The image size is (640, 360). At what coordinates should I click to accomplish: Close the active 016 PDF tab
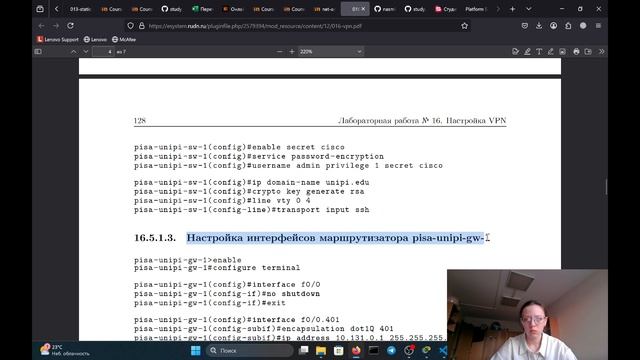[363, 9]
